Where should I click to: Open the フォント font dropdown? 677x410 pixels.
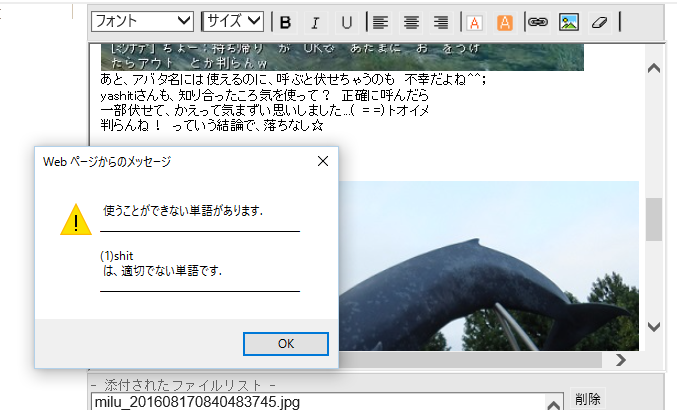pos(143,21)
